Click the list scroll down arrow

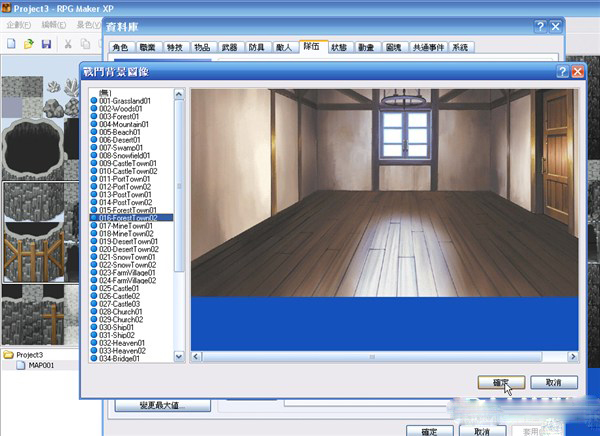pyautogui.click(x=179, y=357)
